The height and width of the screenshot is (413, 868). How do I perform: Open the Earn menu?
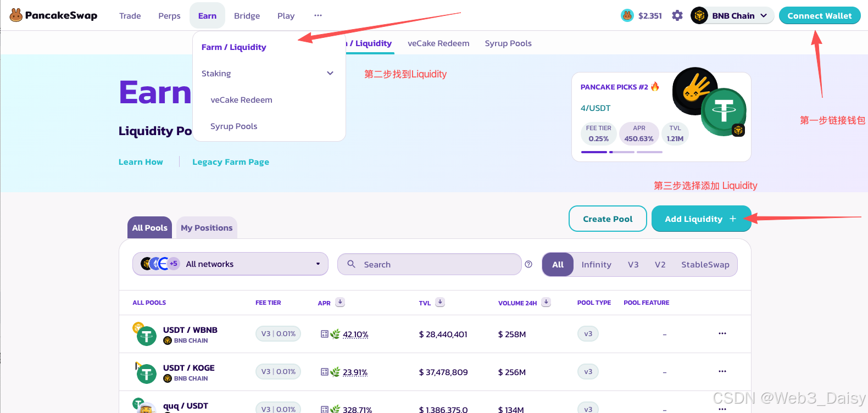click(x=207, y=15)
